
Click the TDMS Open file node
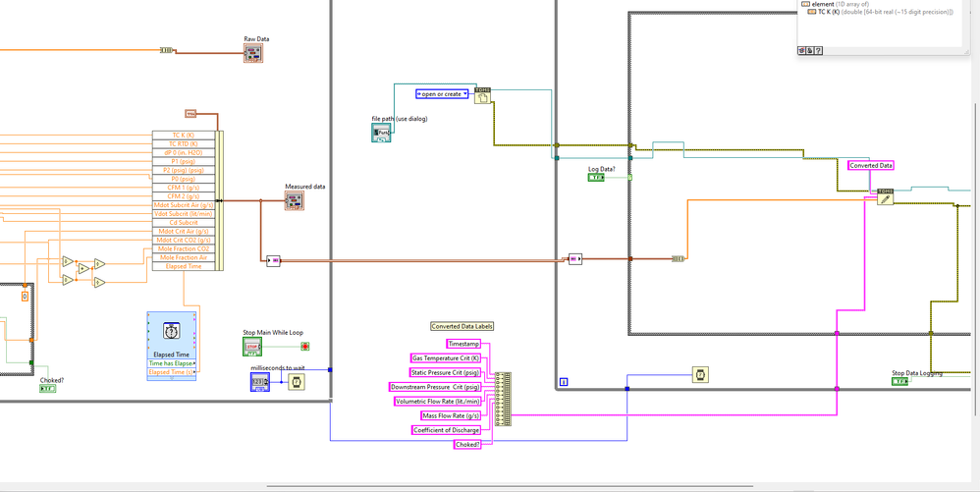tap(482, 95)
